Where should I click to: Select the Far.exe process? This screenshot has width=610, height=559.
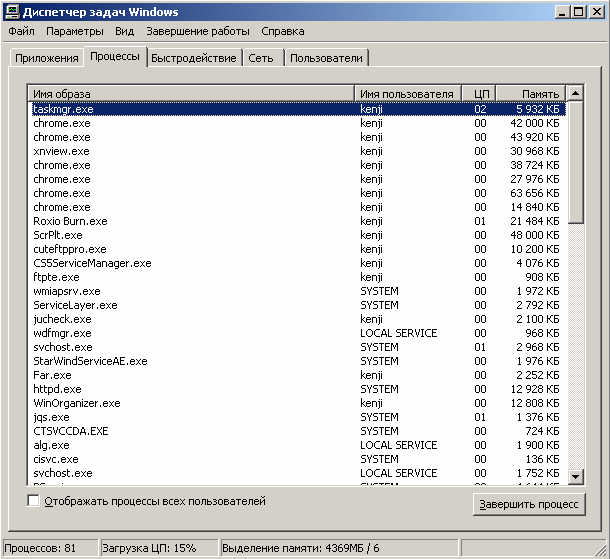(298, 375)
